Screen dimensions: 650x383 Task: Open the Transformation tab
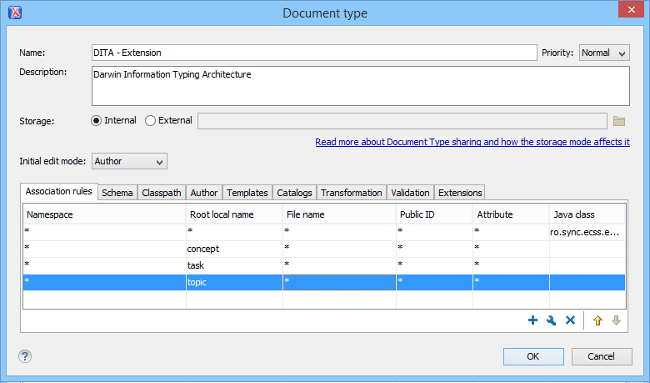coord(351,193)
